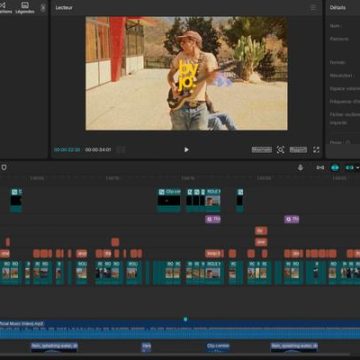Select the second Rain splashing water audio clip

[294, 347]
